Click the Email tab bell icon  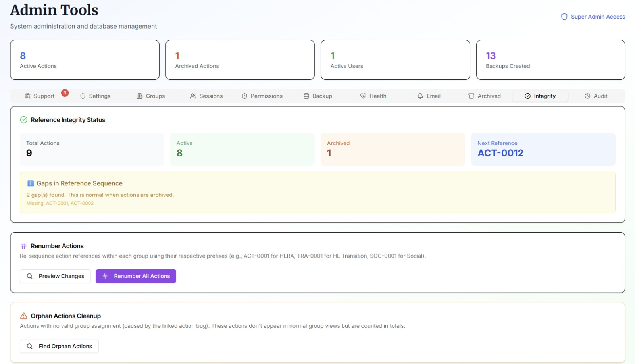point(420,96)
